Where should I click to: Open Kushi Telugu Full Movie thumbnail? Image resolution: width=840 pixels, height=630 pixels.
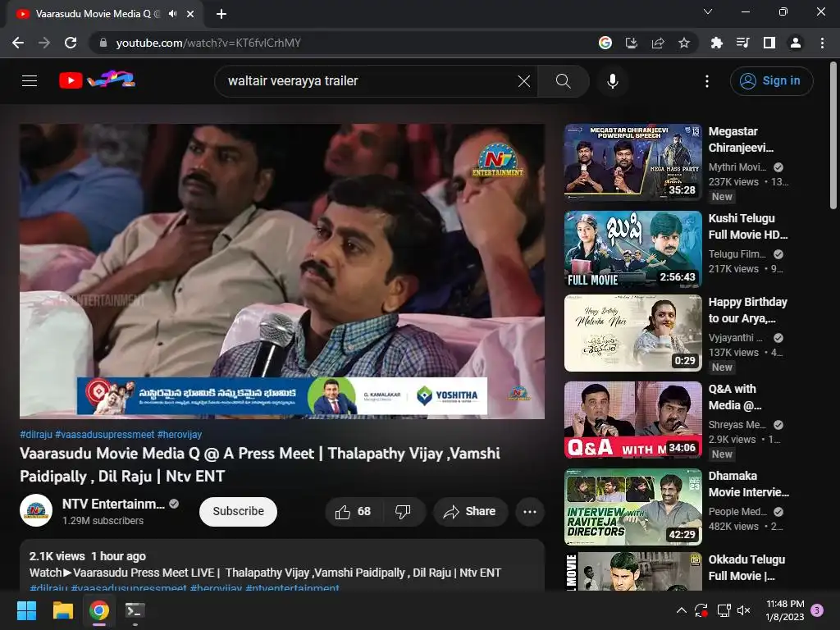(632, 249)
